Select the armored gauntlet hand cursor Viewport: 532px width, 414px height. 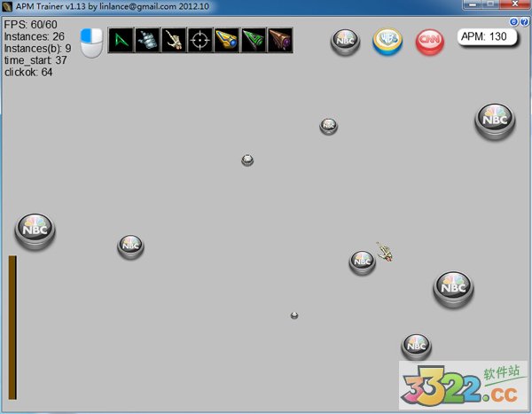(147, 41)
